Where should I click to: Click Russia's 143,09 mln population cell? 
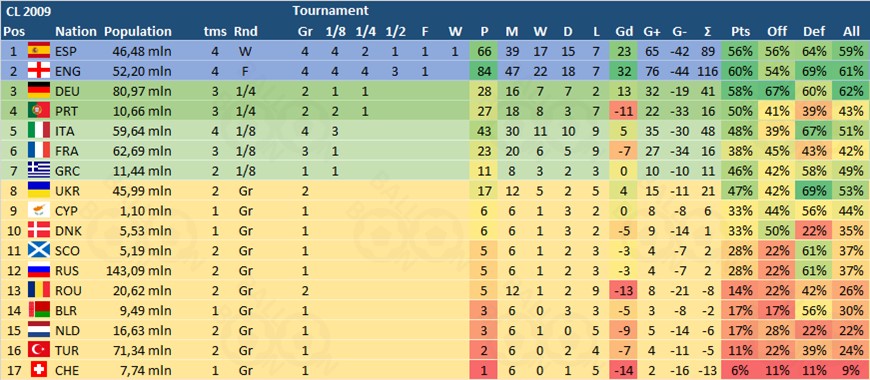139,270
